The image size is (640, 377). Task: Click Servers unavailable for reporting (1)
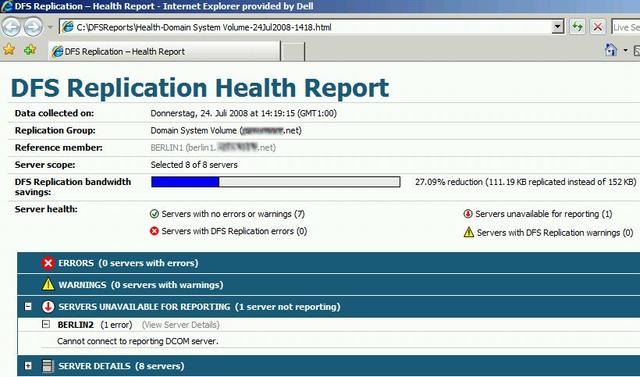tap(544, 214)
